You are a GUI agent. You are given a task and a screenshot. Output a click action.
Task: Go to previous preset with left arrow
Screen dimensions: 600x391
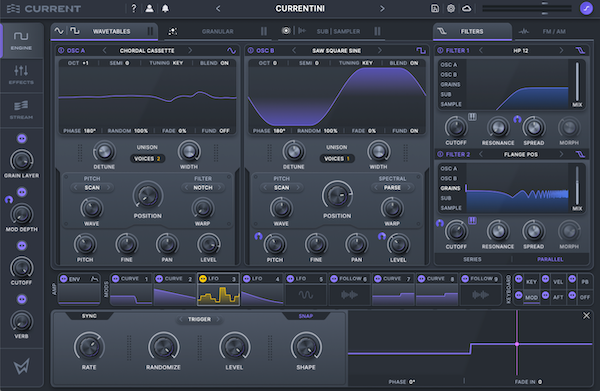[x=218, y=8]
